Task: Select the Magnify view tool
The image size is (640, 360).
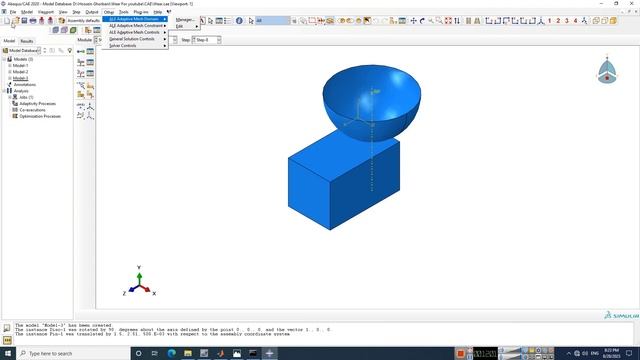Action: point(431,20)
